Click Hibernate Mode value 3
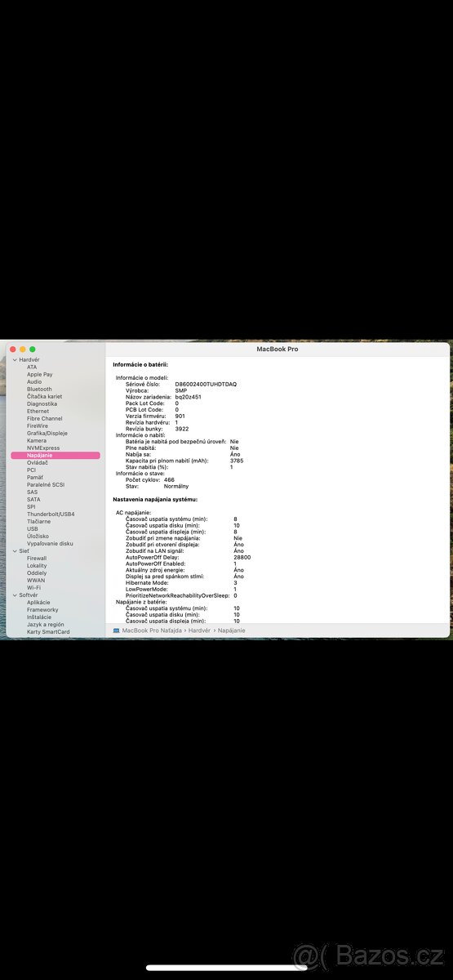The height and width of the screenshot is (980, 453). pos(235,582)
